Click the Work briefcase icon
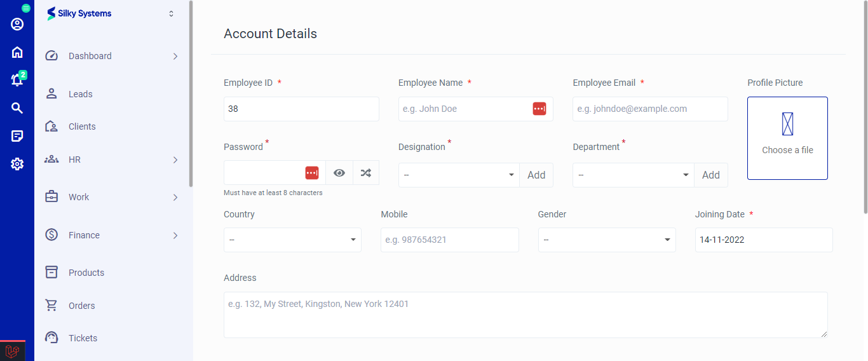868x361 pixels. point(51,197)
